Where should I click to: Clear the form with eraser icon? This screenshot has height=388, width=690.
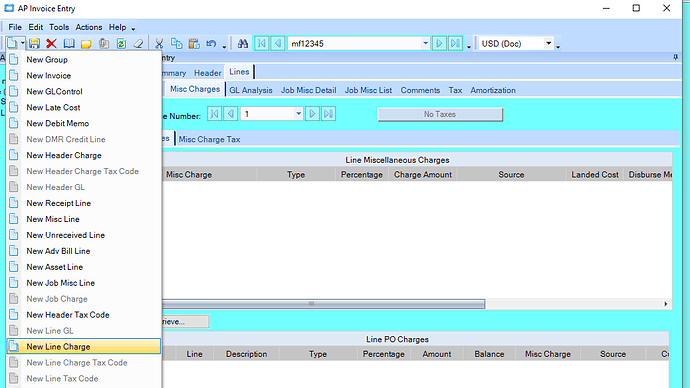click(138, 44)
